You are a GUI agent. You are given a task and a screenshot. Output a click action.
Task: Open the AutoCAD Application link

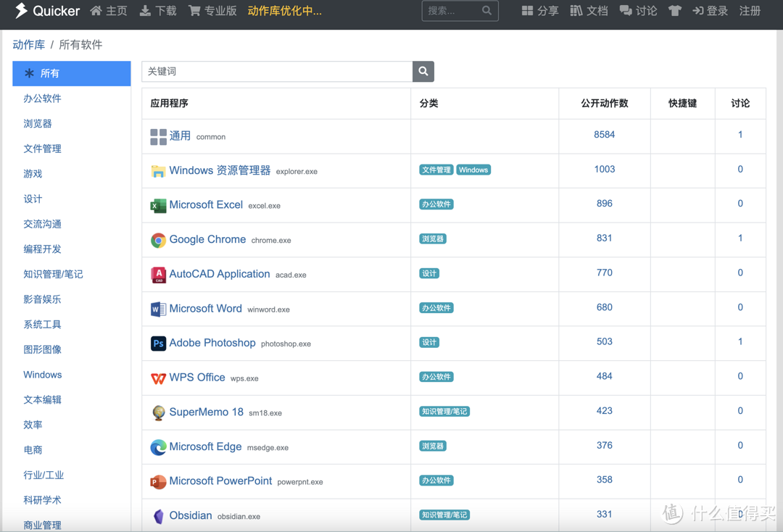coord(219,273)
